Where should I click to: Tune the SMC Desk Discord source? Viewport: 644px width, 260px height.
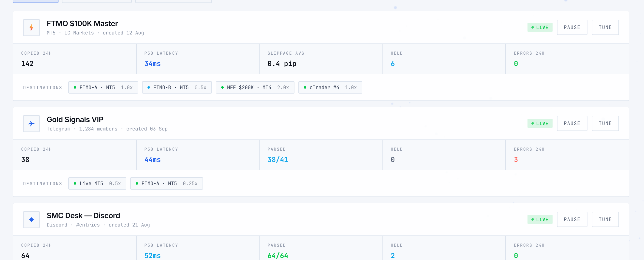pyautogui.click(x=605, y=219)
